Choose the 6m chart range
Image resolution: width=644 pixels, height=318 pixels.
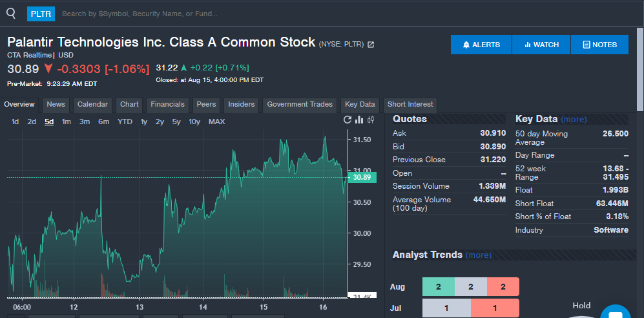[x=103, y=122]
